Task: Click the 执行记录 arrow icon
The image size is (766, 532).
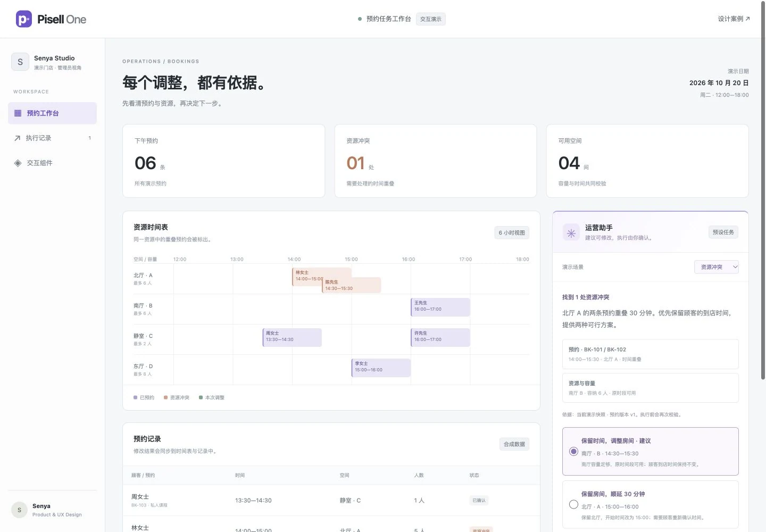Action: pos(18,138)
